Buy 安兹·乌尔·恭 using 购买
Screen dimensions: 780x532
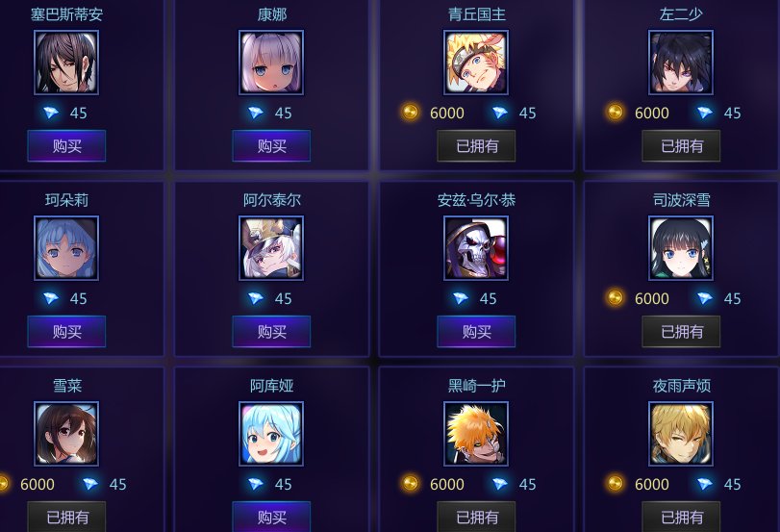click(x=476, y=332)
